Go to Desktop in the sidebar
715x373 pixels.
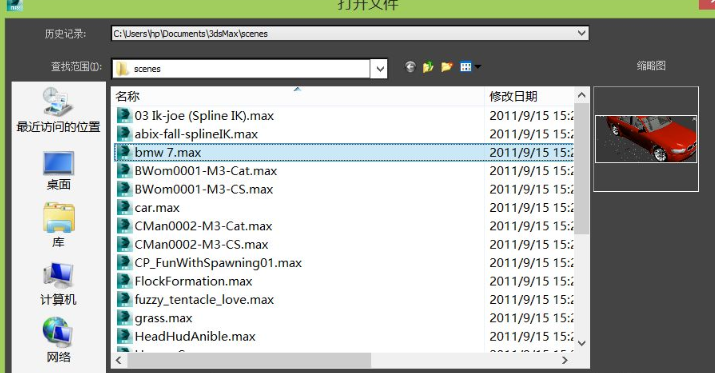58,171
